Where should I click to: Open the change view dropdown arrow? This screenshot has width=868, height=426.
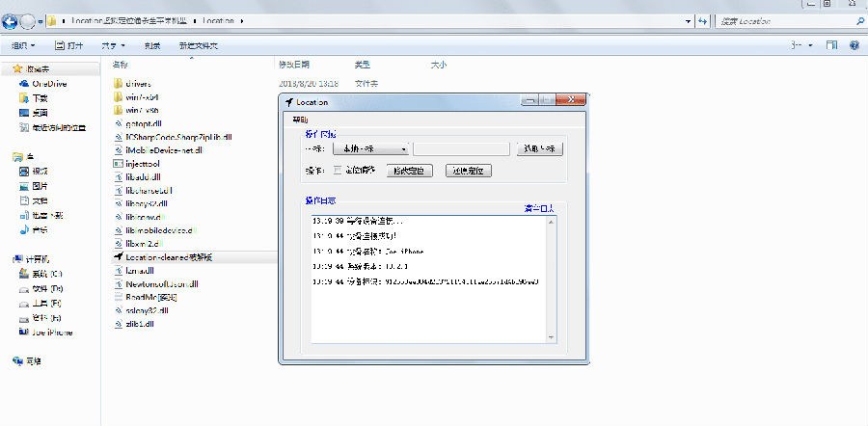pos(810,45)
